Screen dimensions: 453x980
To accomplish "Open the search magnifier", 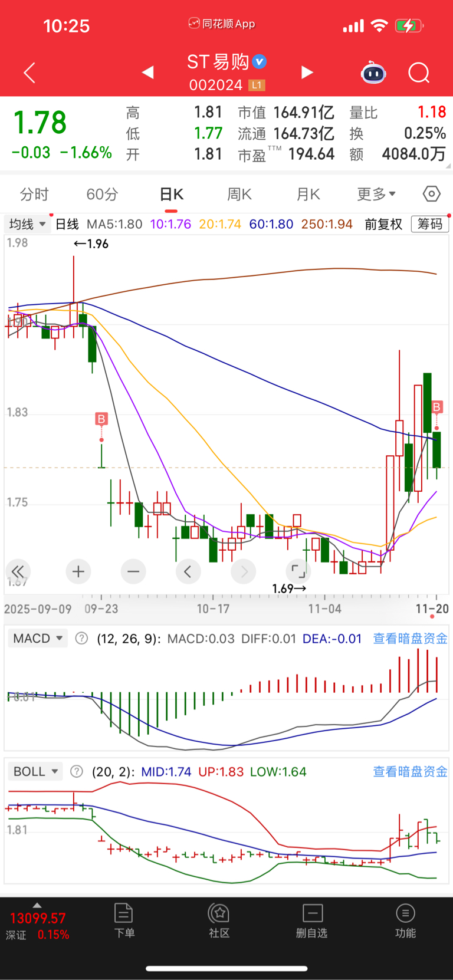I will click(x=419, y=73).
